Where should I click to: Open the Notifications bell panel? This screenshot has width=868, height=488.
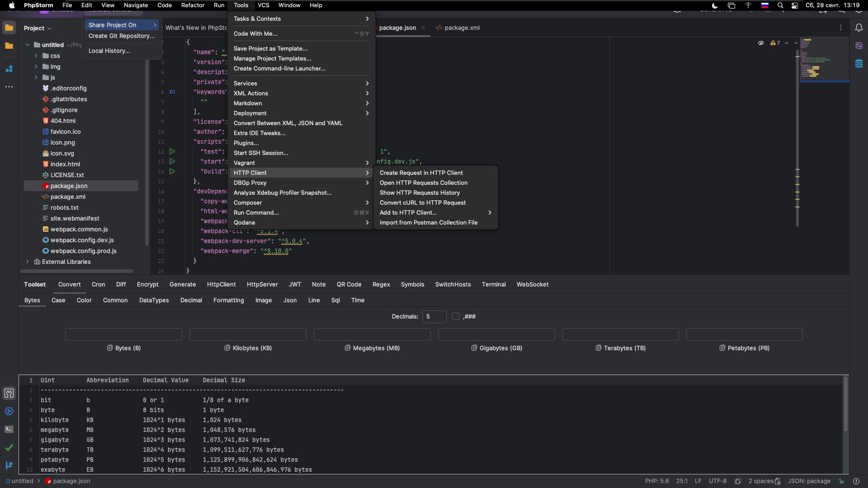tap(859, 28)
